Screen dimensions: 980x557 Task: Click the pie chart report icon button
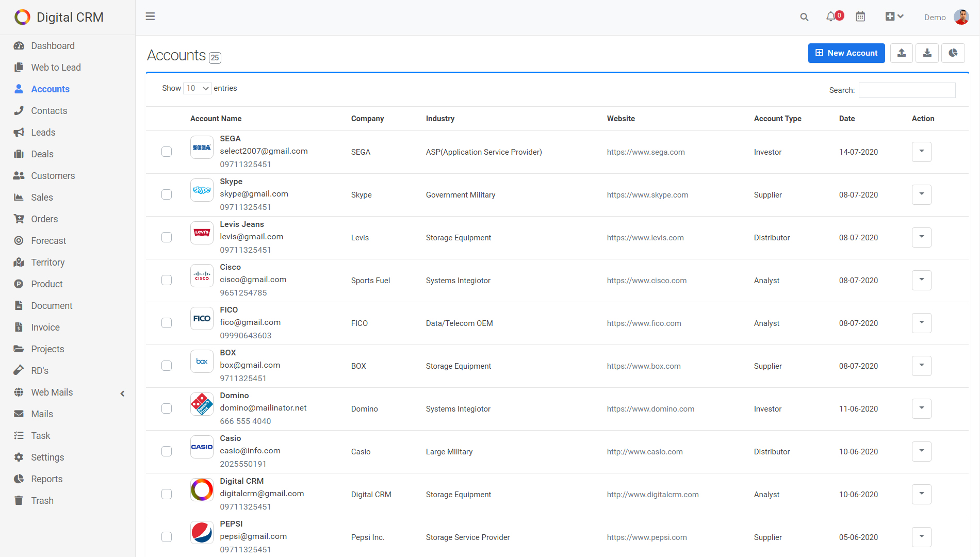coord(953,53)
